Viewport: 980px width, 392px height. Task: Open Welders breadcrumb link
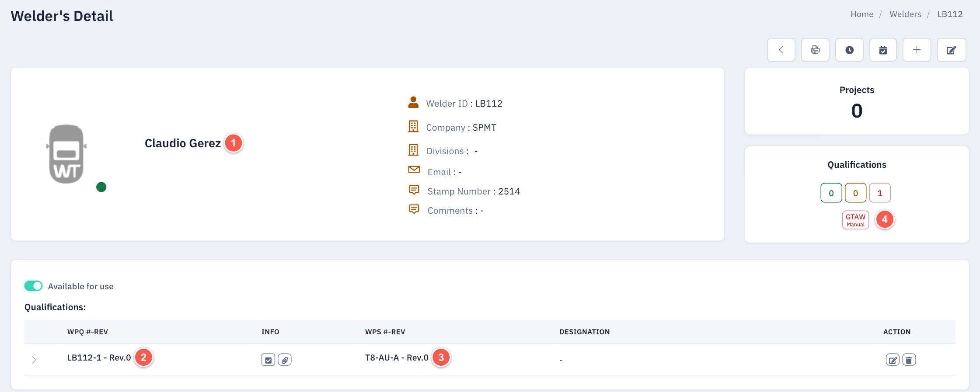click(x=905, y=14)
